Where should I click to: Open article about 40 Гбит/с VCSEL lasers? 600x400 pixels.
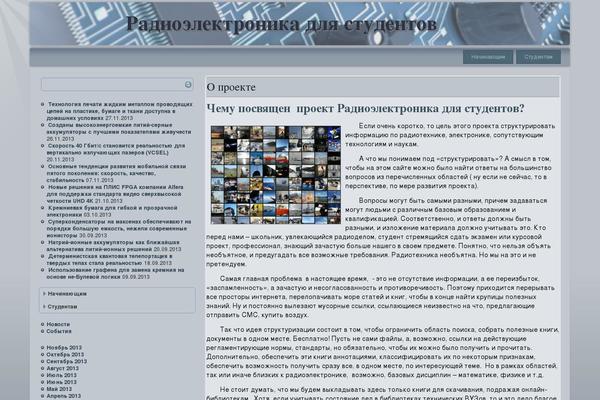(116, 149)
